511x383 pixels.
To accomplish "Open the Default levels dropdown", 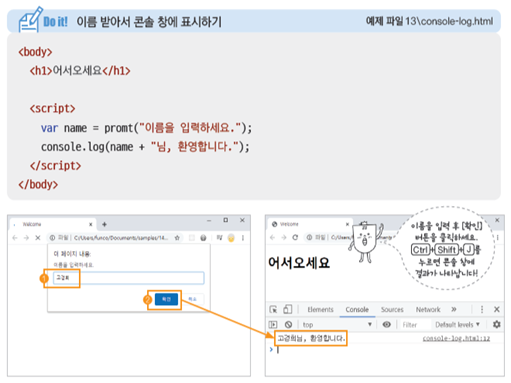I will [x=457, y=324].
